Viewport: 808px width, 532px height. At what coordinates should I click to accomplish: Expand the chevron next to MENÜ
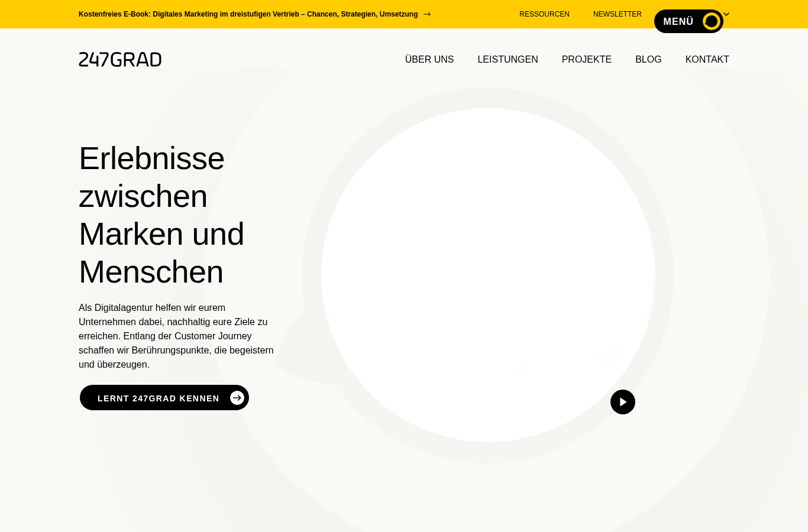(x=726, y=14)
